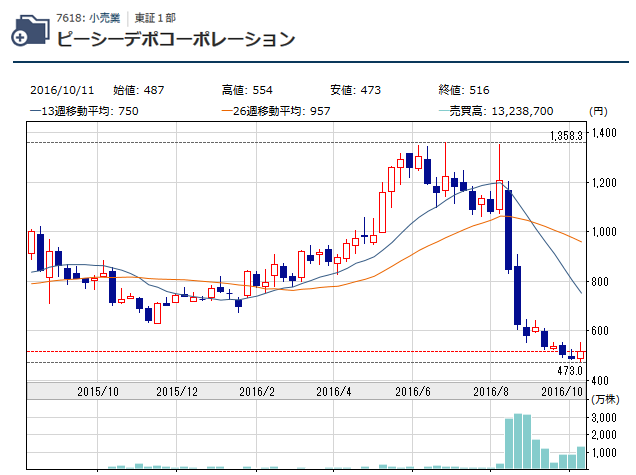
Task: Click the (円) yen unit label
Action: click(599, 111)
